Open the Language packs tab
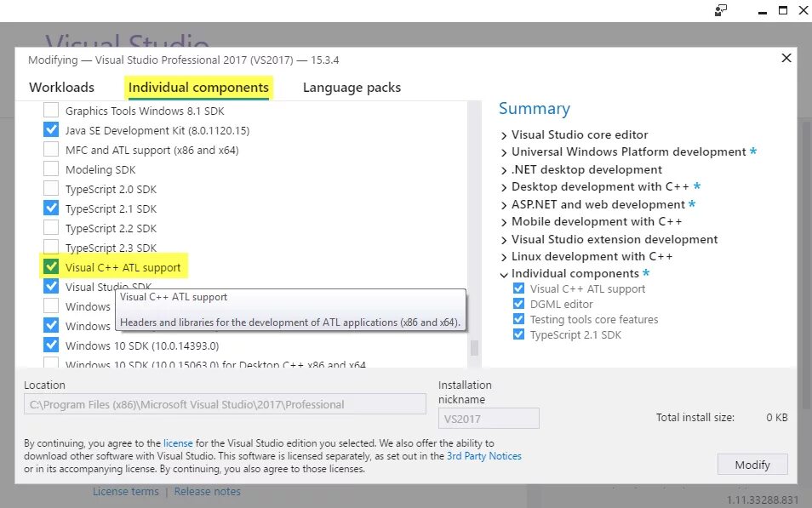Screen dimensions: 812x508 [352, 88]
